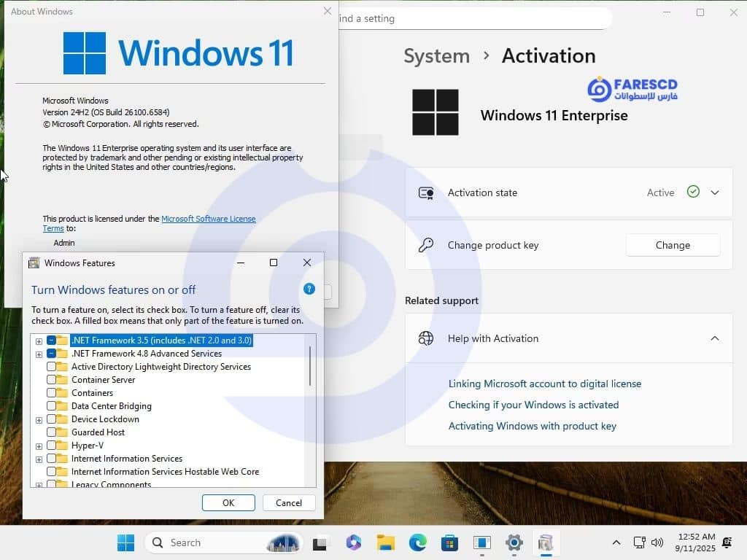Image resolution: width=747 pixels, height=560 pixels.
Task: Expand the Internet Information Services node
Action: coord(39,459)
